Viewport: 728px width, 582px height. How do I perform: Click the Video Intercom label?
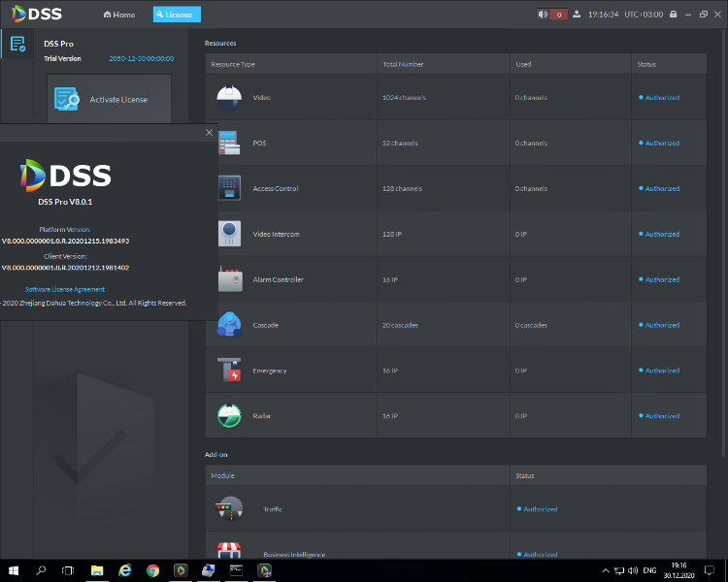pos(277,234)
